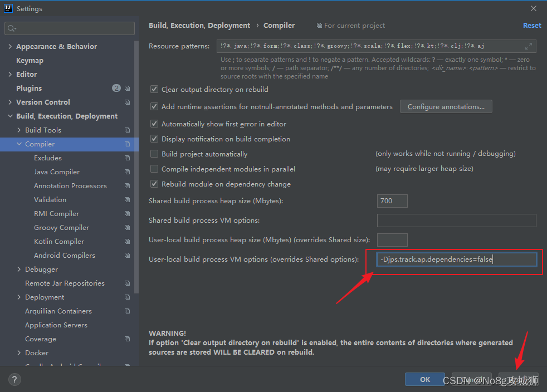The height and width of the screenshot is (392, 547).
Task: Click the magnifier icon in the settings search box
Action: (x=12, y=28)
